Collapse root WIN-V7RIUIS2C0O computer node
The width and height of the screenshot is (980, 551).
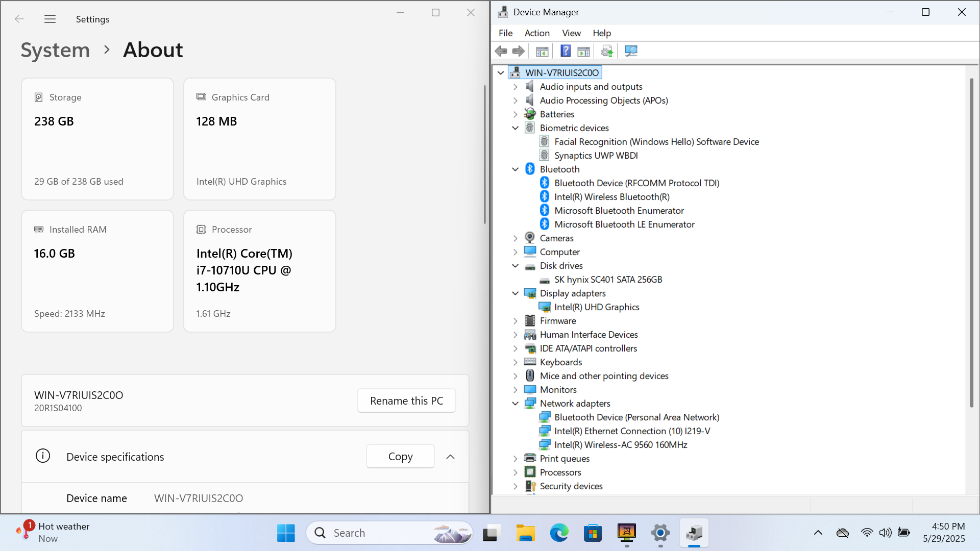pyautogui.click(x=501, y=73)
